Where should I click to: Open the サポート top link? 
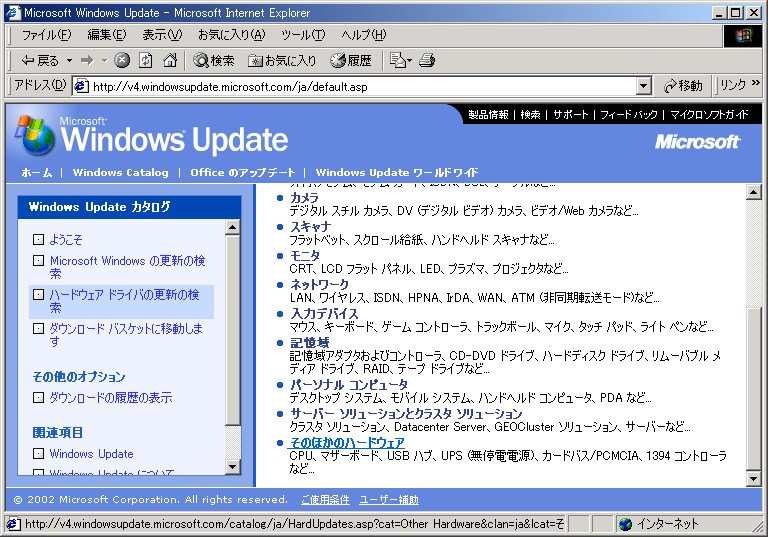(x=570, y=115)
